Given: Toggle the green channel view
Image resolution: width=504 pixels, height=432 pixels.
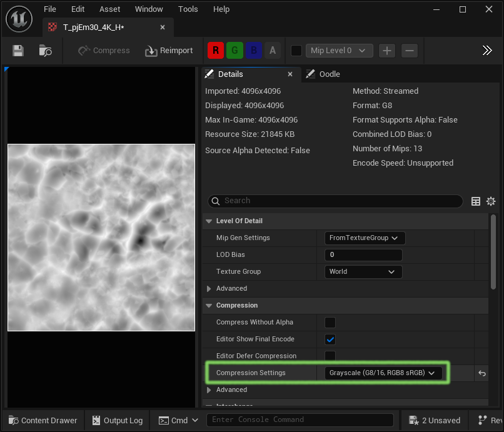Looking at the screenshot, I should tap(234, 51).
